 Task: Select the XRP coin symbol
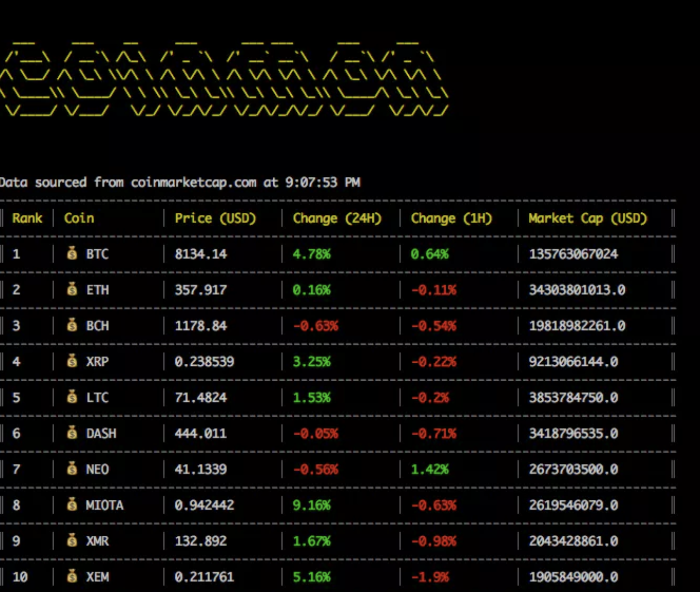click(x=97, y=362)
